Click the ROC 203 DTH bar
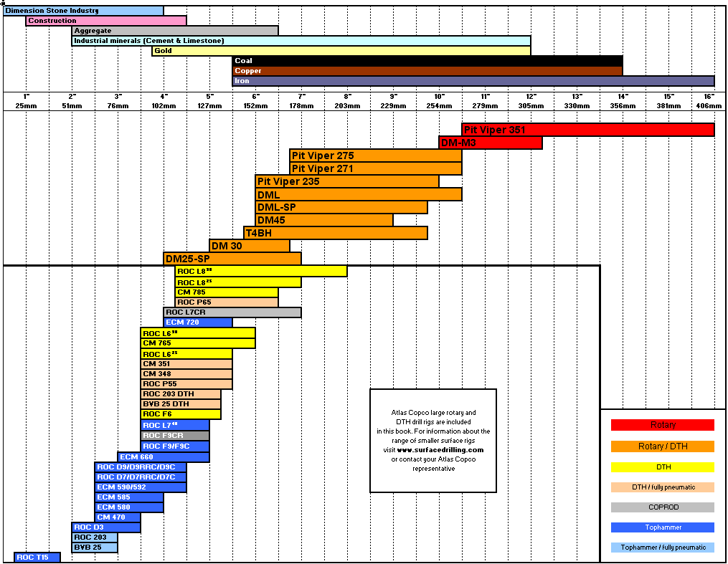 [x=181, y=394]
